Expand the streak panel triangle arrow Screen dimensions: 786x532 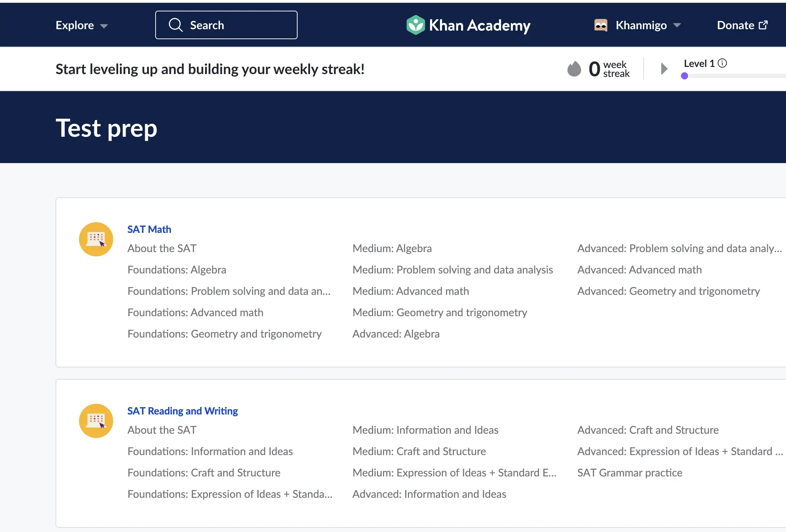(x=664, y=69)
